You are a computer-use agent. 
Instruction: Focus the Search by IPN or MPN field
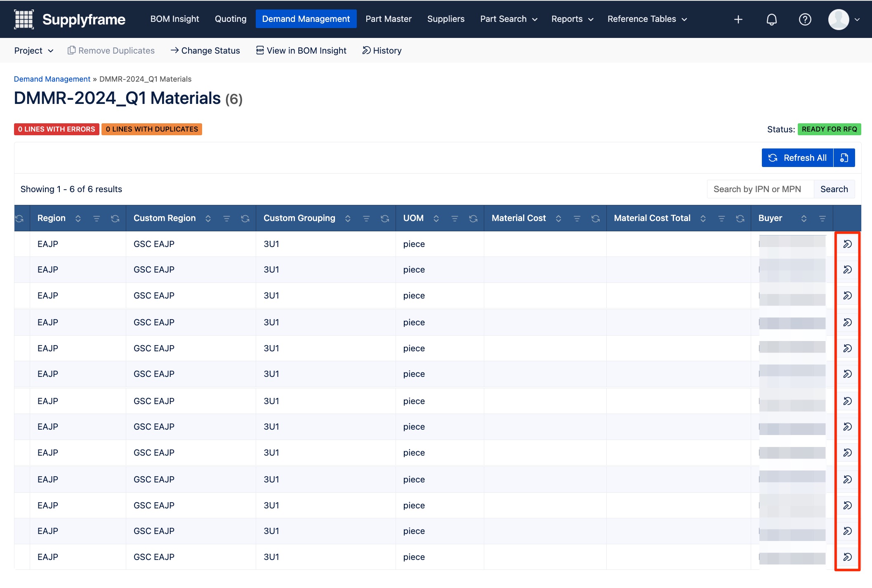(x=760, y=189)
